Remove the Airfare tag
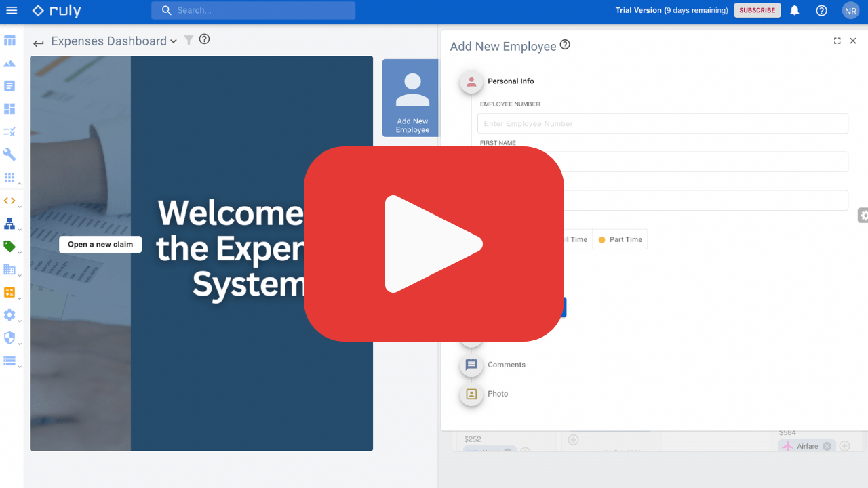868x488 pixels. (827, 446)
